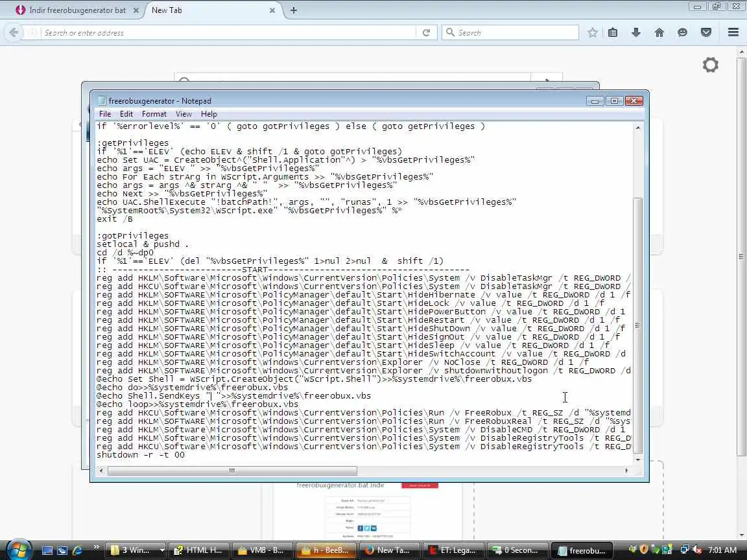Click the Firefox Search box
Viewport: 747px width, 560px height.
coord(510,32)
